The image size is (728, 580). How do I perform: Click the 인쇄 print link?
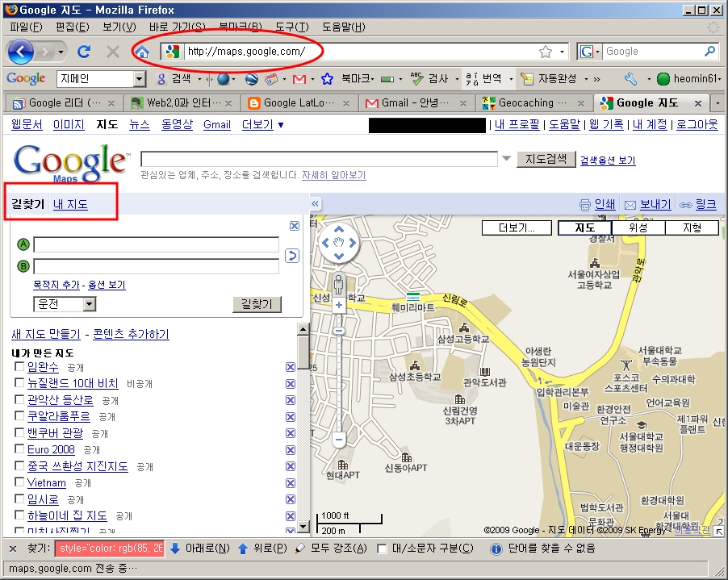coord(605,204)
